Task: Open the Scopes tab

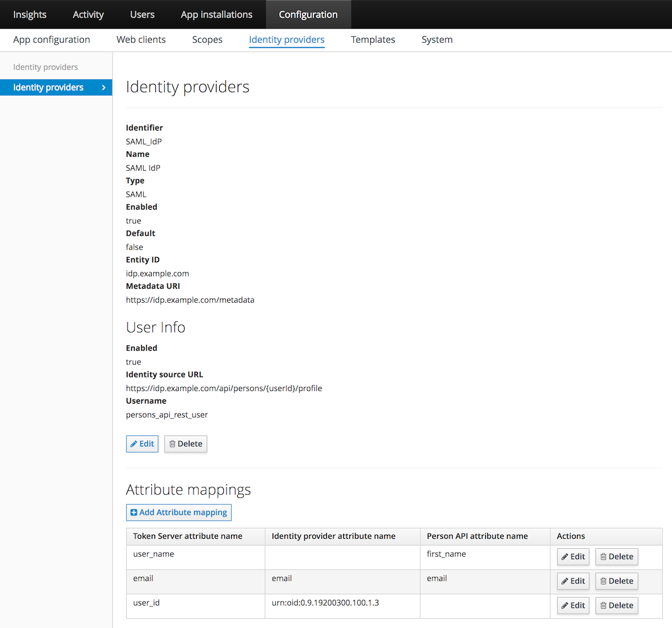Action: pyautogui.click(x=207, y=40)
